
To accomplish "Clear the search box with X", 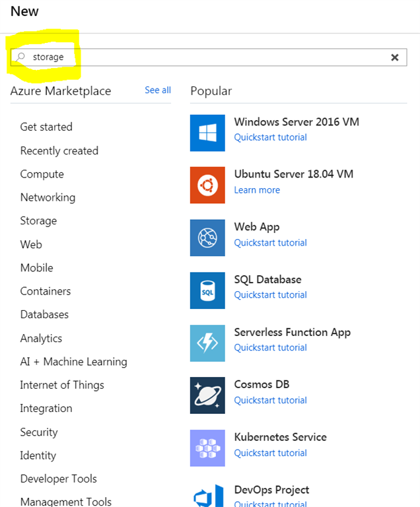I will 395,57.
